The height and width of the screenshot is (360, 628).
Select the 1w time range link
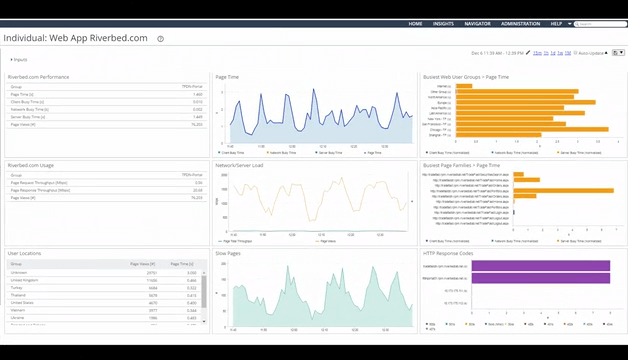(560, 53)
